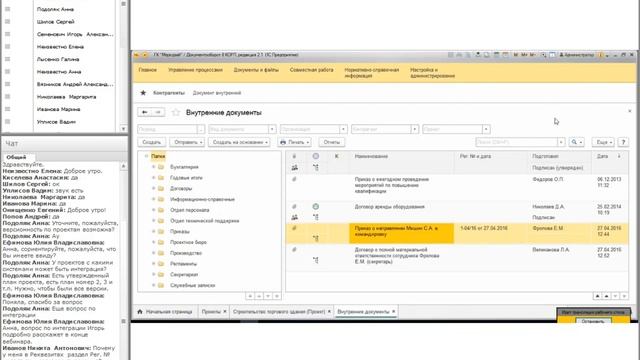Viewport: 640px width, 360px height.
Task: Open Управление процессами menu section
Action: click(x=195, y=70)
